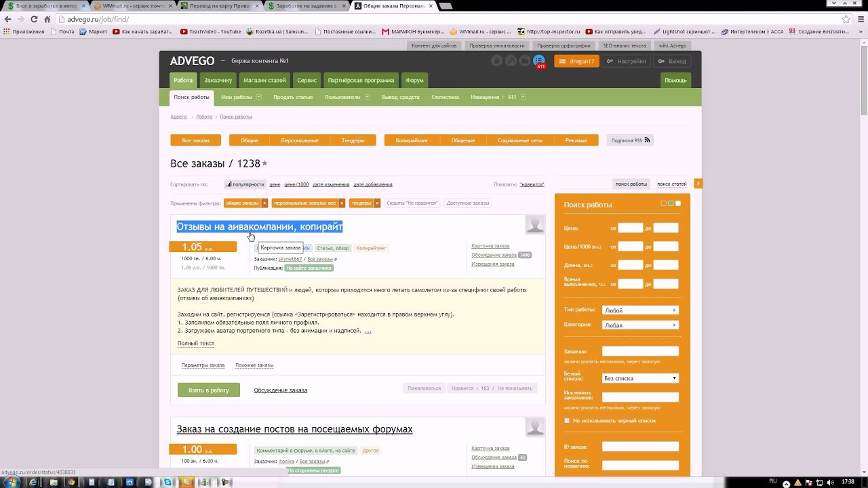Remove the тендеры filter
The height and width of the screenshot is (488, 868).
(x=377, y=203)
